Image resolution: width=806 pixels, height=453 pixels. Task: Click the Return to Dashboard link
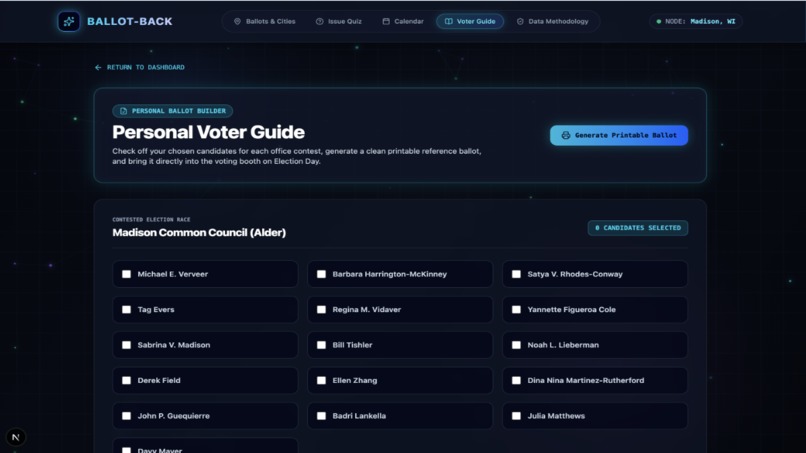pyautogui.click(x=140, y=67)
